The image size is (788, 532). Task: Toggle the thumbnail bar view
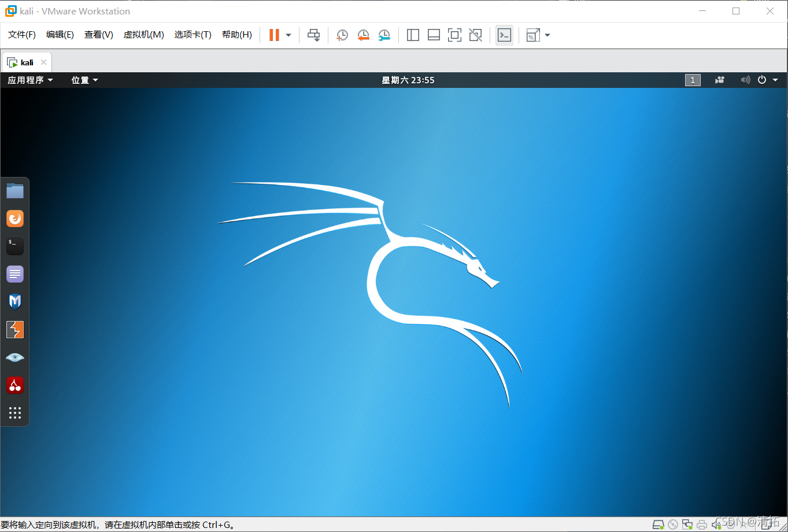coord(434,35)
